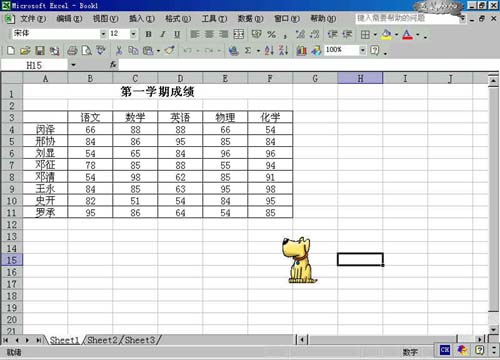Open the font size dropdown
The width and height of the screenshot is (500, 360).
(133, 34)
